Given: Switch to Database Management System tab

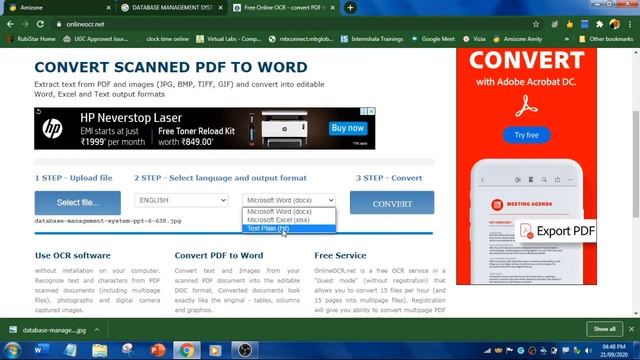Looking at the screenshot, I should click(x=171, y=7).
